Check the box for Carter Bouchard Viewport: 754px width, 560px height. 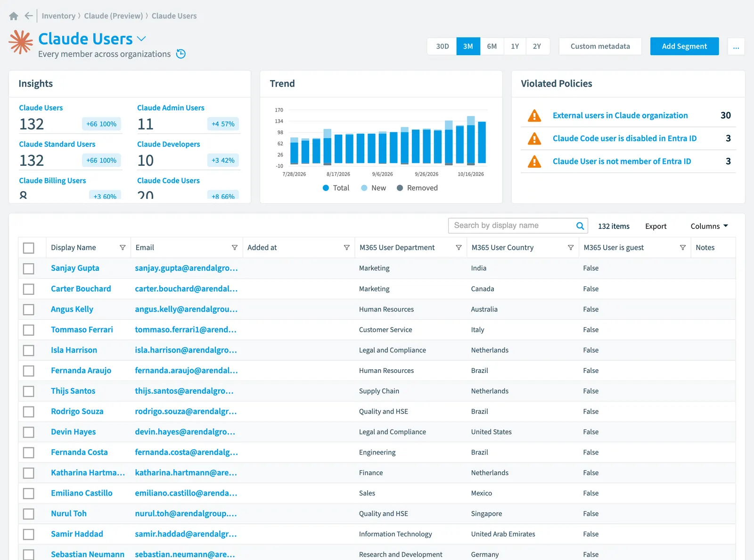pyautogui.click(x=29, y=289)
